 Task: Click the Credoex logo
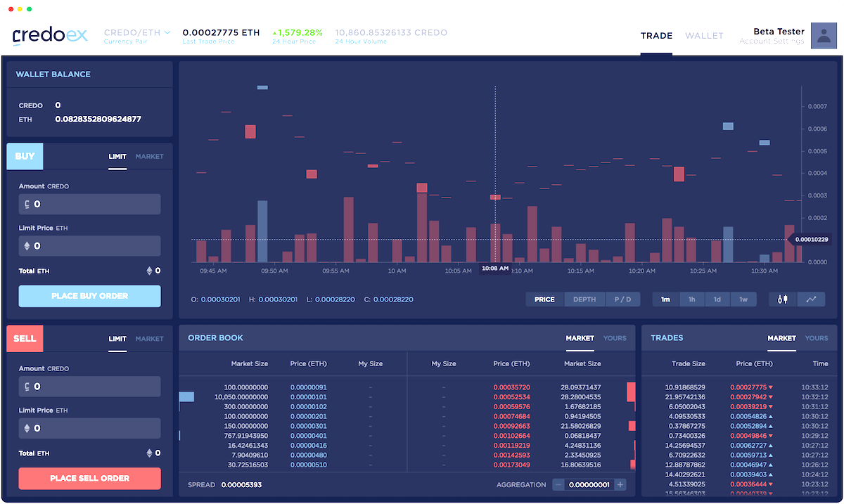point(49,35)
